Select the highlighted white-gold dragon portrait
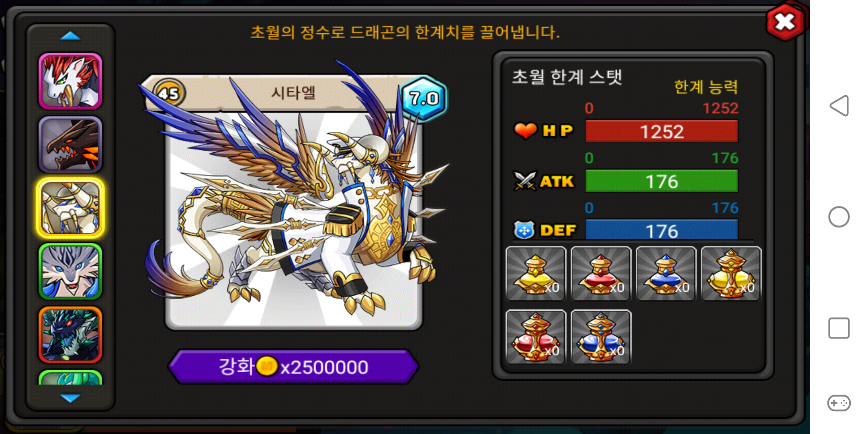868x434 pixels. click(x=70, y=208)
